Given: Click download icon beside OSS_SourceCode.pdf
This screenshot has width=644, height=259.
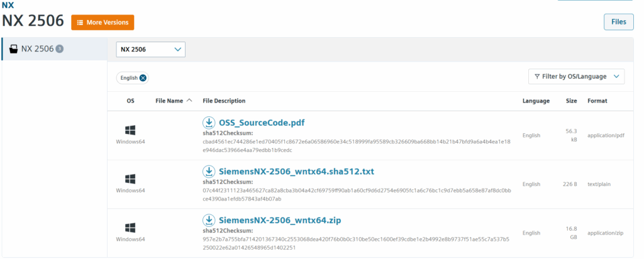Looking at the screenshot, I should point(209,123).
